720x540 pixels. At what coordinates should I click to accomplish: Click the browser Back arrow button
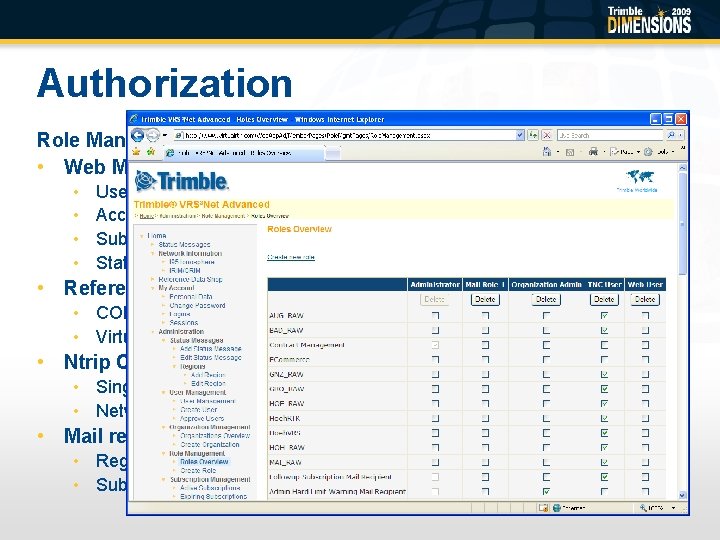click(x=138, y=135)
